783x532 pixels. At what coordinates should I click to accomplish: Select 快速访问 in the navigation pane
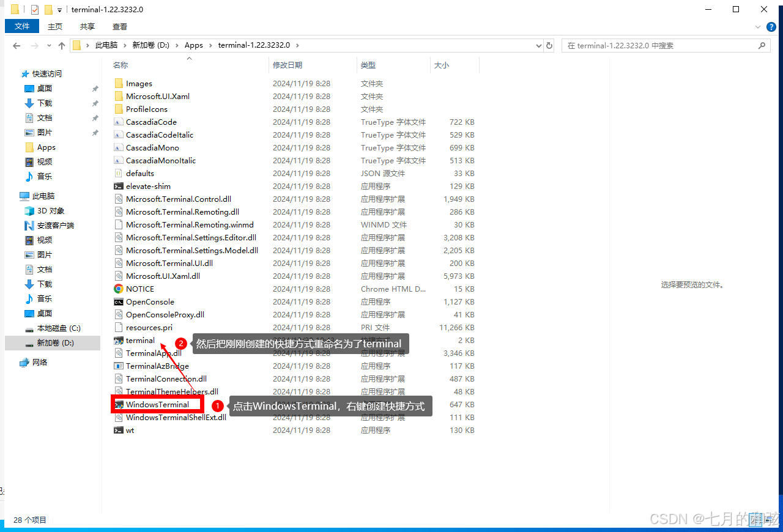[x=47, y=74]
